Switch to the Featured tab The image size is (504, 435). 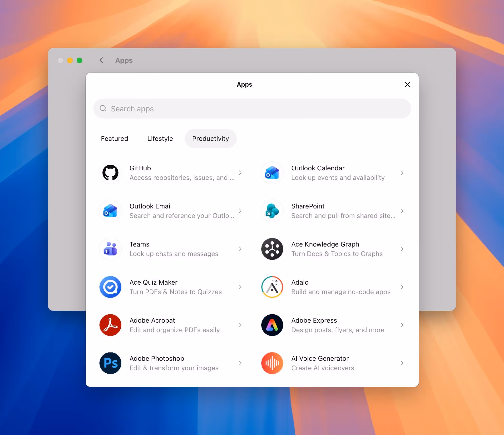click(114, 138)
